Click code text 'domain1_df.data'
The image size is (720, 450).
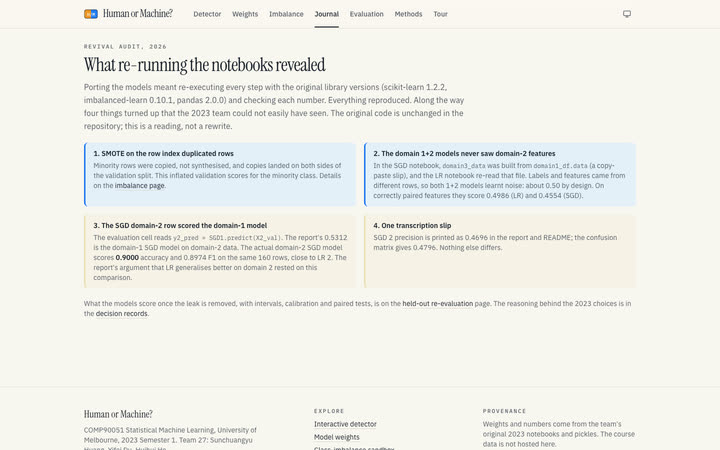pos(560,166)
